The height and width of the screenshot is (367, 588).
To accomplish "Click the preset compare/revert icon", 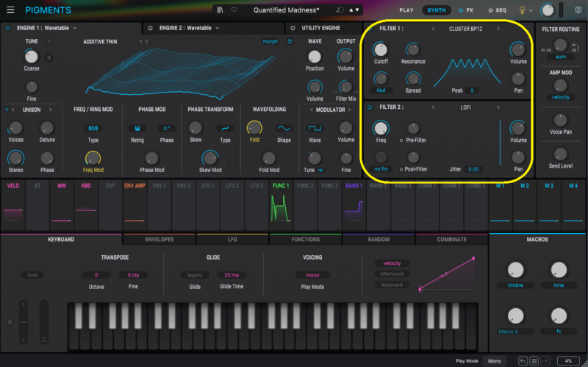I will tap(340, 10).
